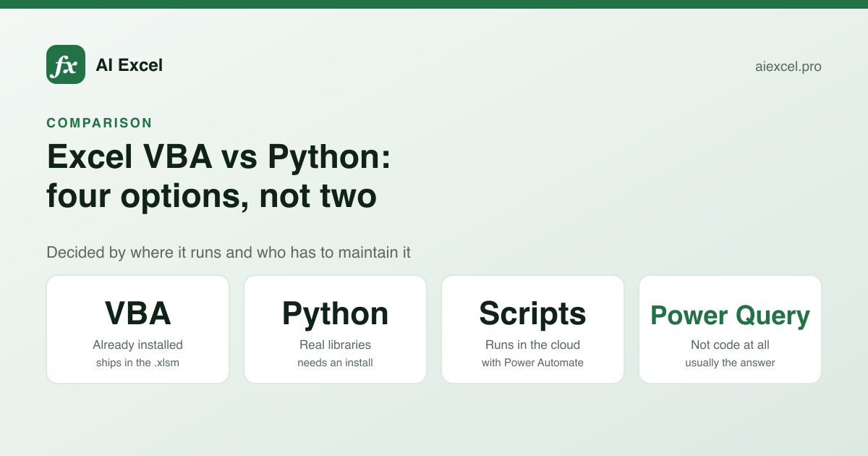Image resolution: width=868 pixels, height=456 pixels.
Task: Click 'ships in the .xlsm' text
Action: (x=137, y=363)
